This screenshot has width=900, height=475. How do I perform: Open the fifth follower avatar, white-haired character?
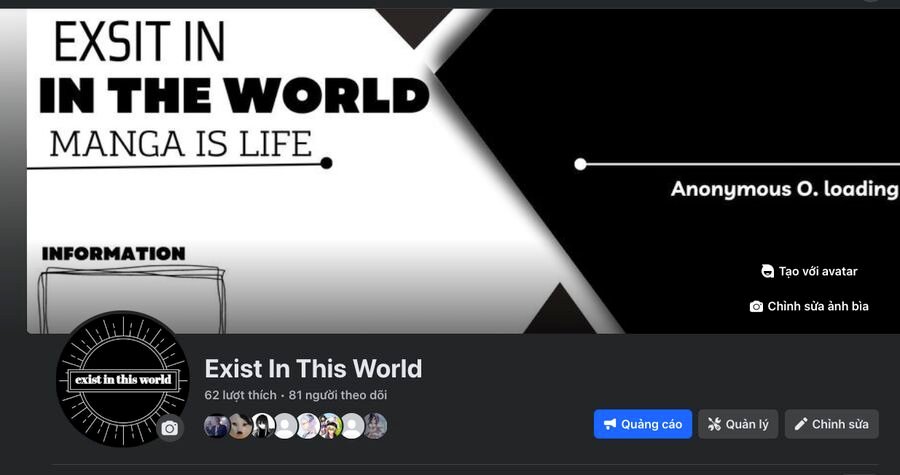click(308, 426)
